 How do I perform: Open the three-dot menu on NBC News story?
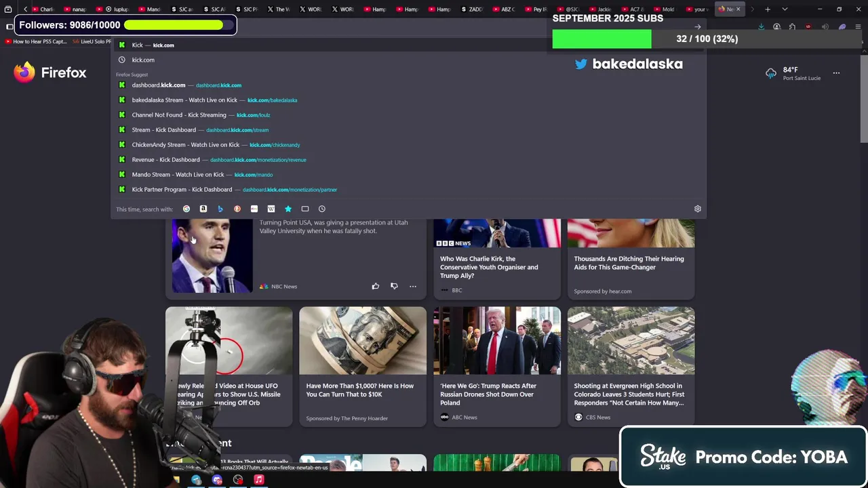click(412, 286)
